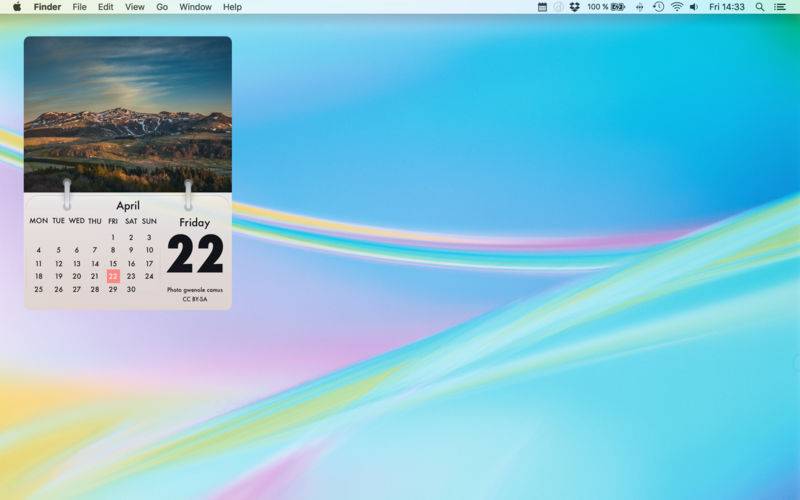Image resolution: width=800 pixels, height=500 pixels.
Task: Select April 23 in the calendar
Action: click(131, 276)
